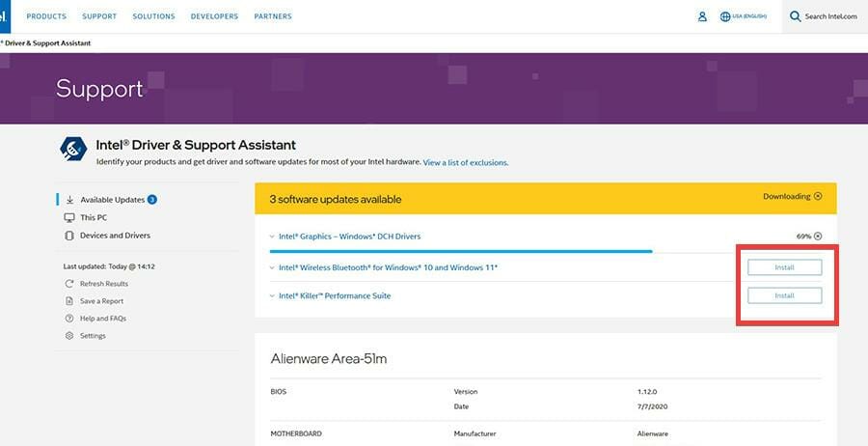Cancel the 69% graphics driver download
Viewport: 868px width, 446px height.
pyautogui.click(x=818, y=237)
